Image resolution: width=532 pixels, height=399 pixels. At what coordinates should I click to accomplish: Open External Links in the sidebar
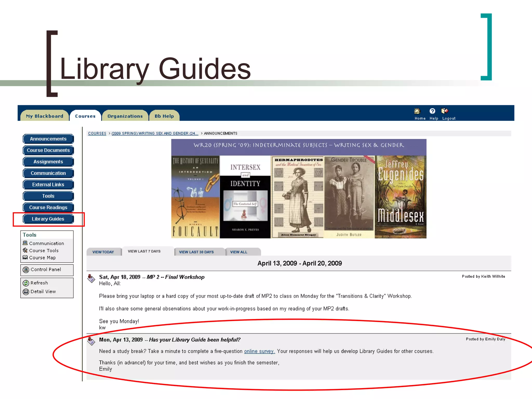(48, 185)
